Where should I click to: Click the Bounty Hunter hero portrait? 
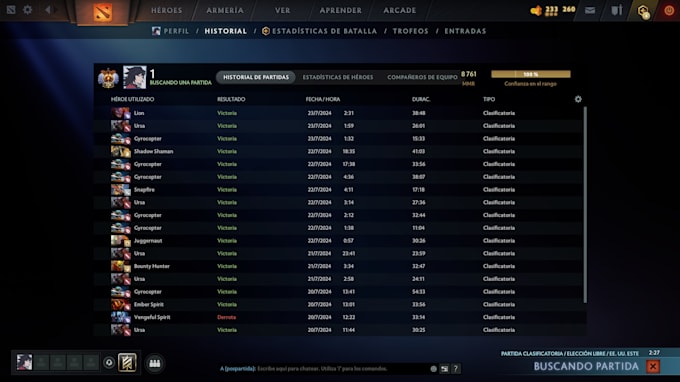coord(121,266)
